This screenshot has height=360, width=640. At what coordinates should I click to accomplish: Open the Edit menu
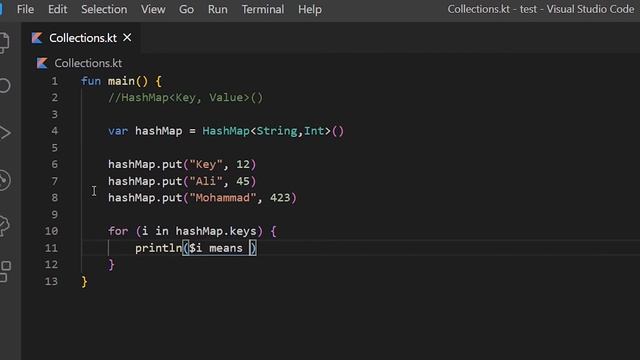[x=58, y=9]
